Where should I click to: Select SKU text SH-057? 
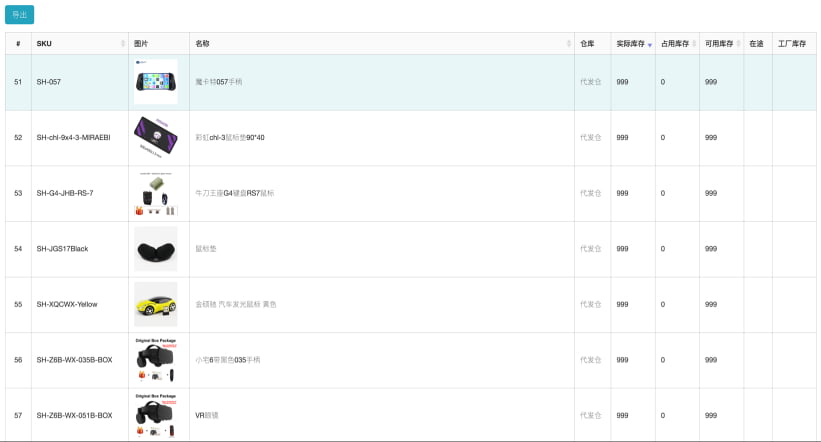pos(49,82)
